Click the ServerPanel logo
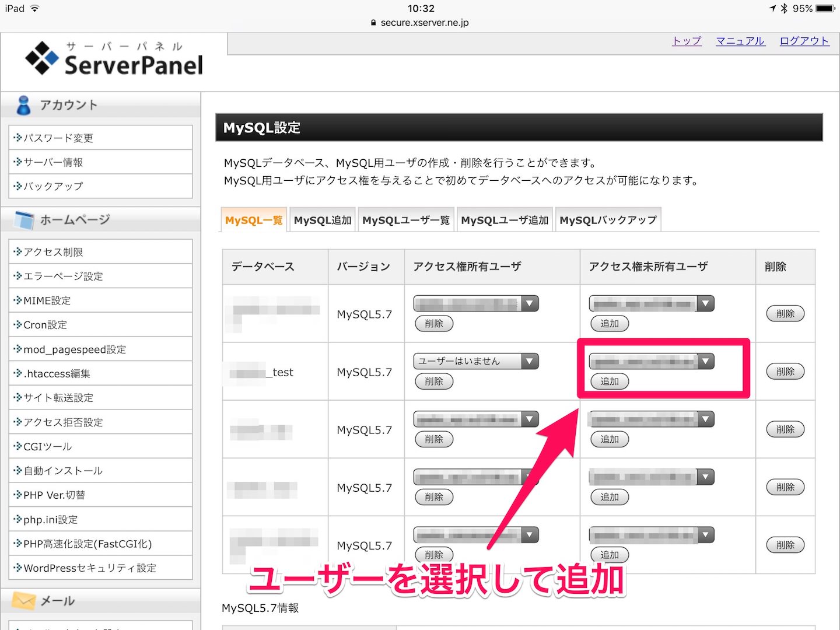This screenshot has width=840, height=630. click(114, 59)
